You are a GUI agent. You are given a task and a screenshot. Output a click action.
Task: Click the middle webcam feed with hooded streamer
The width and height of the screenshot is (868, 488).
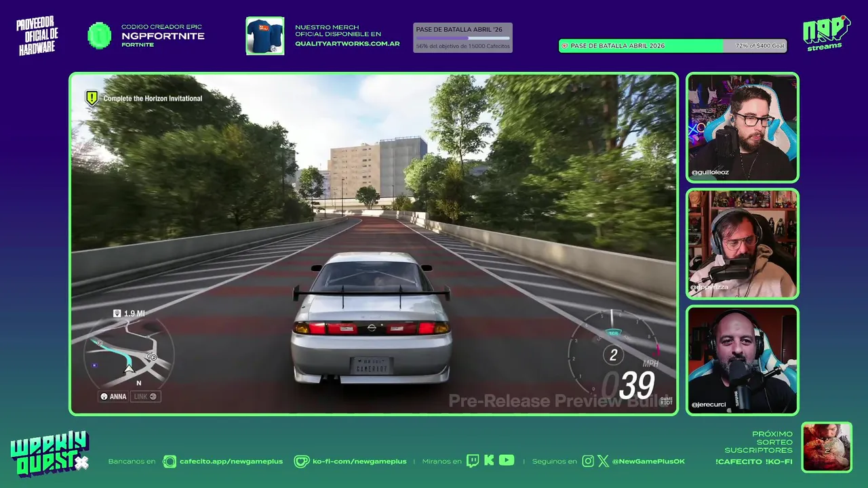pyautogui.click(x=742, y=244)
